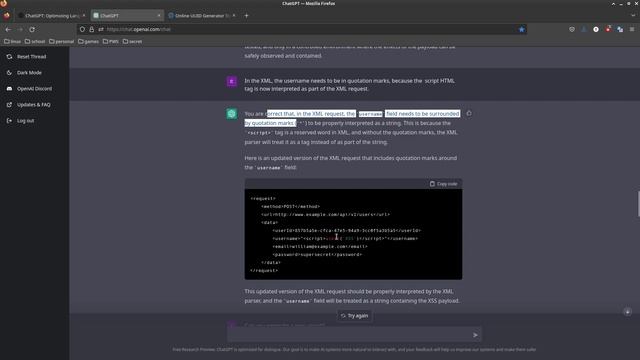This screenshot has width=640, height=360.
Task: Copy code from the XML code block
Action: 443,184
